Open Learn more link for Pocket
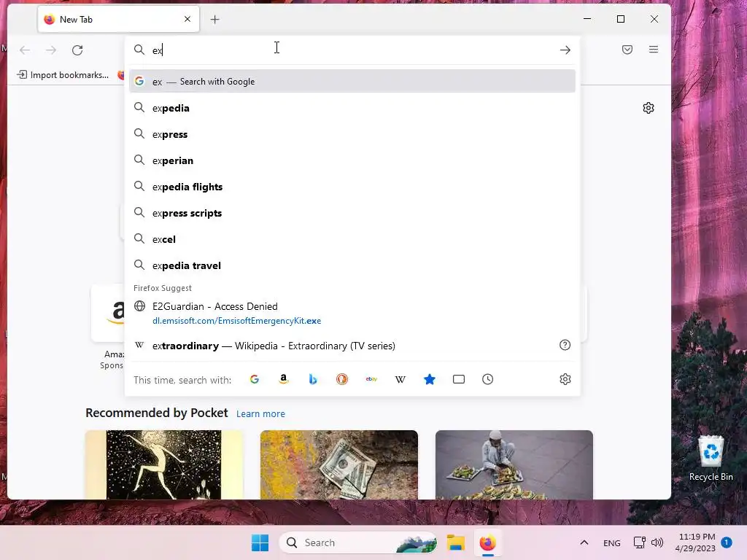This screenshot has width=747, height=560. point(260,414)
